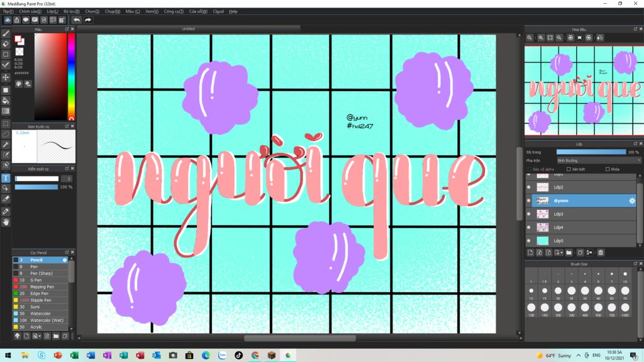This screenshot has width=644, height=362.
Task: Hide the Lớp3 layer visibility dot
Action: [529, 214]
